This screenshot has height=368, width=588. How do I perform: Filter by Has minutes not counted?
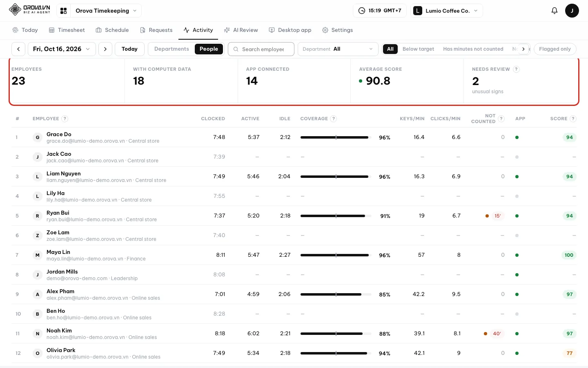click(473, 49)
